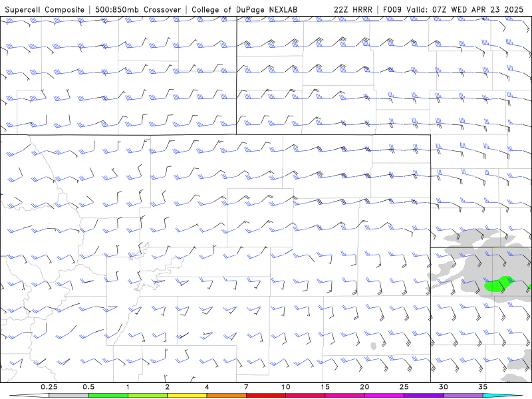This screenshot has width=532, height=399.
Task: Click the '500:850mb Crossover' title text
Action: coord(138,10)
